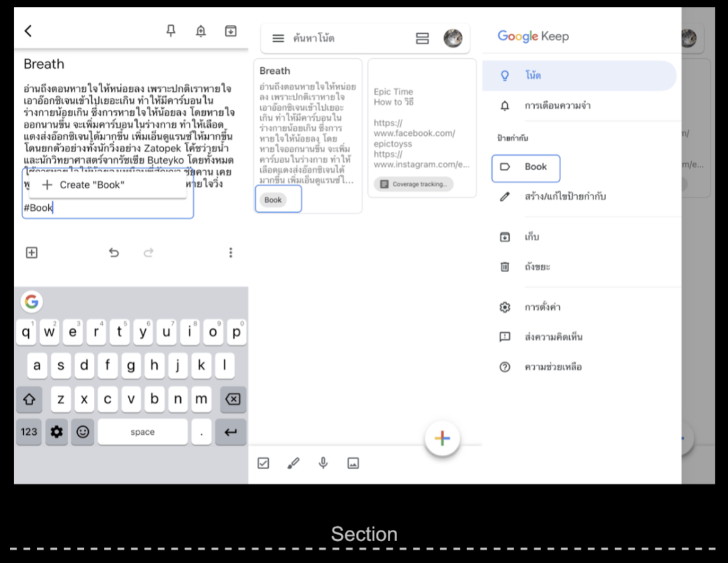Image resolution: width=728 pixels, height=563 pixels.
Task: Open the Book label in the drawer
Action: 526,167
